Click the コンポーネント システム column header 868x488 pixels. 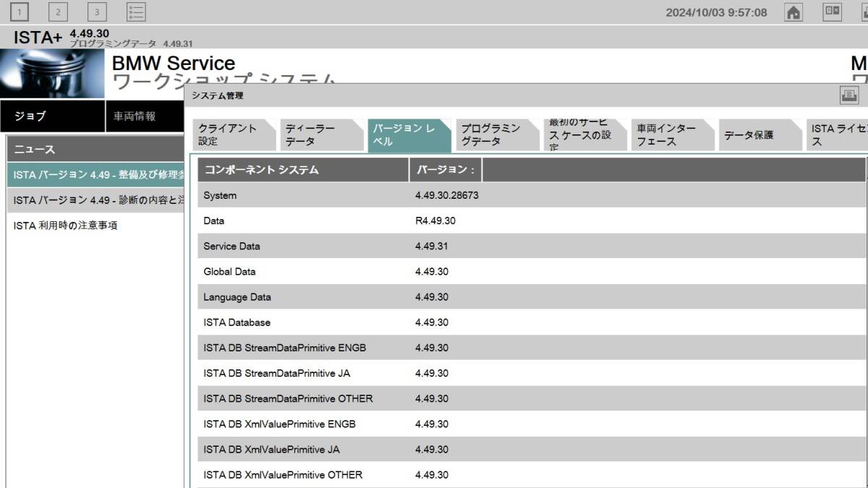303,170
